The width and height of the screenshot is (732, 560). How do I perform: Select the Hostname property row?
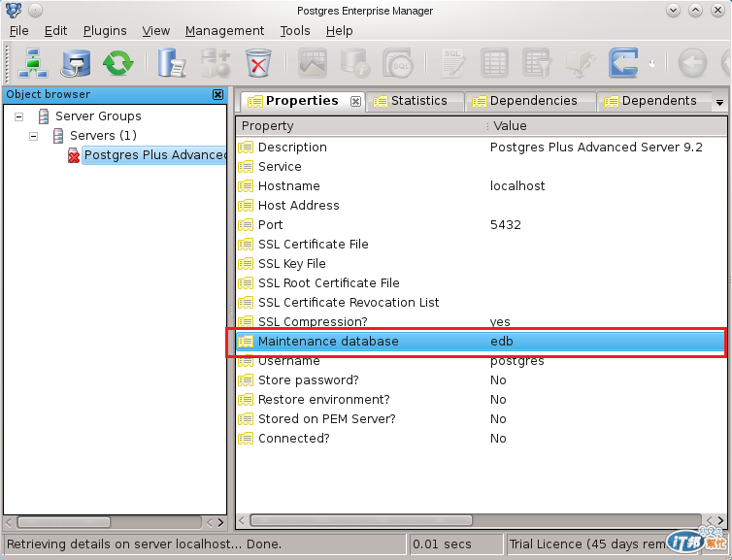point(481,186)
